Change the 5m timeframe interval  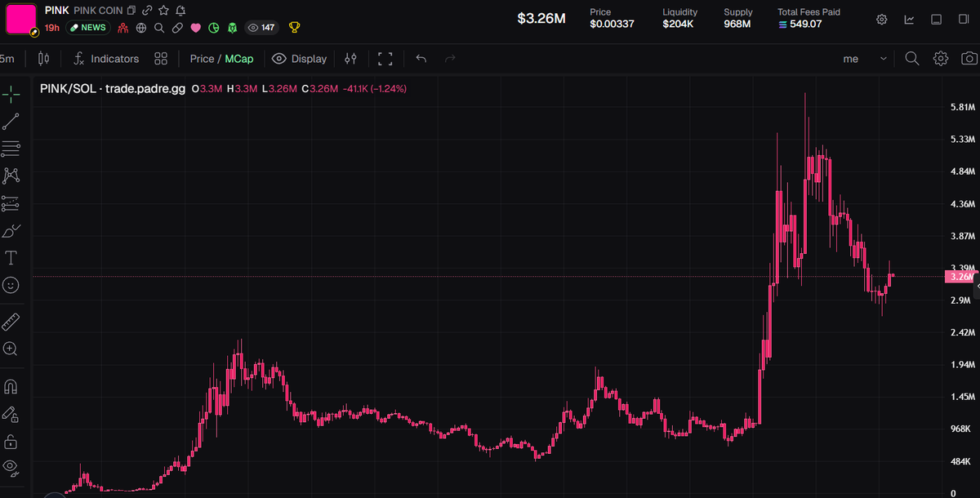pyautogui.click(x=7, y=59)
